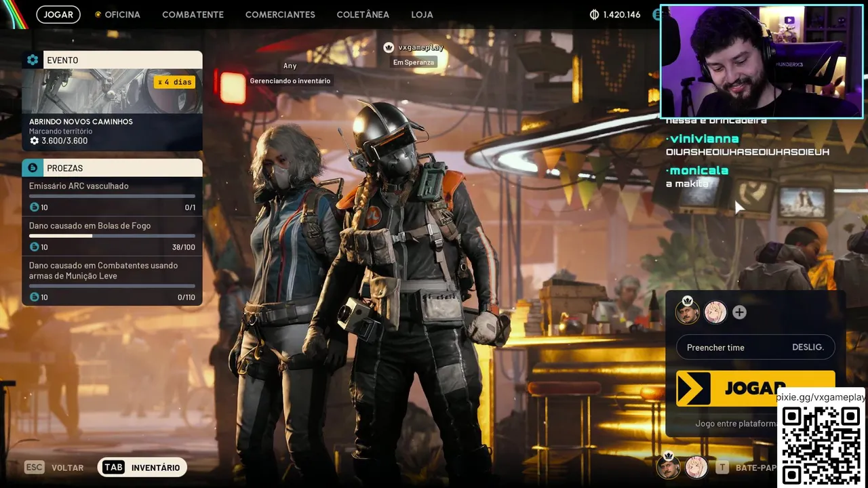Click reward icon beside 0/110 row
The width and height of the screenshot is (868, 488).
[34, 297]
